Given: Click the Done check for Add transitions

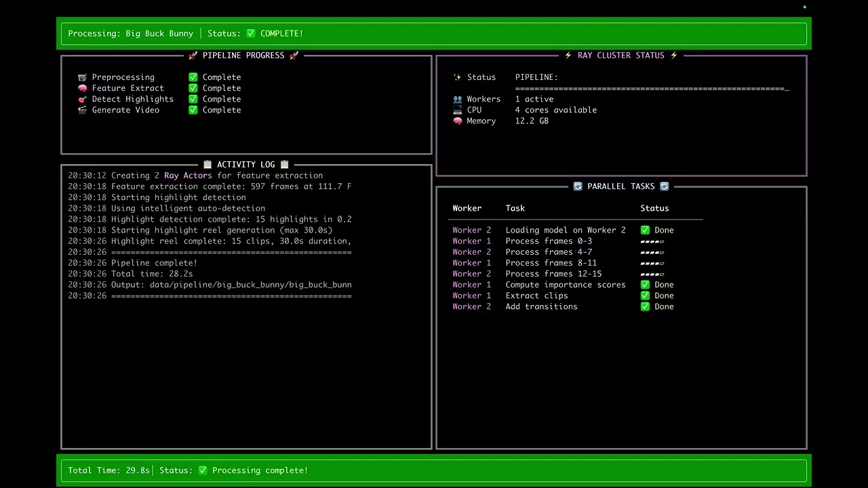Looking at the screenshot, I should pyautogui.click(x=645, y=306).
